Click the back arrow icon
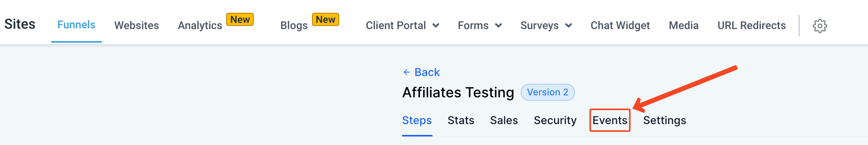Image resolution: width=868 pixels, height=145 pixels. pos(406,72)
